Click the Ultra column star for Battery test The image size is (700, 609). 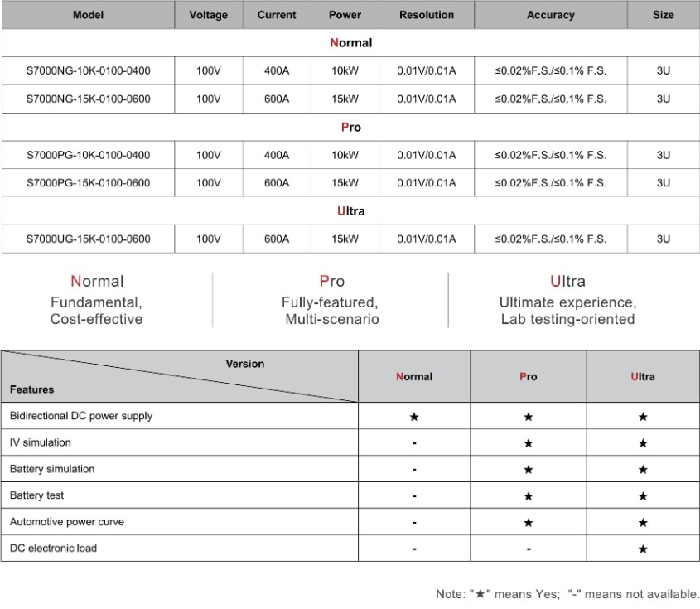[643, 496]
